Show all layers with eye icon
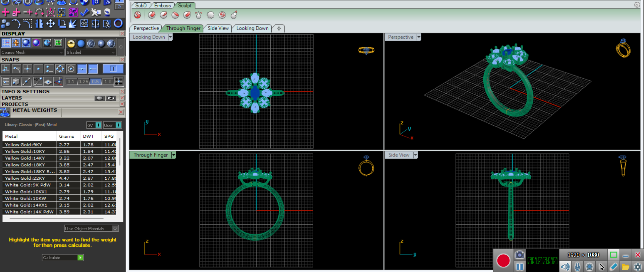 (x=111, y=98)
